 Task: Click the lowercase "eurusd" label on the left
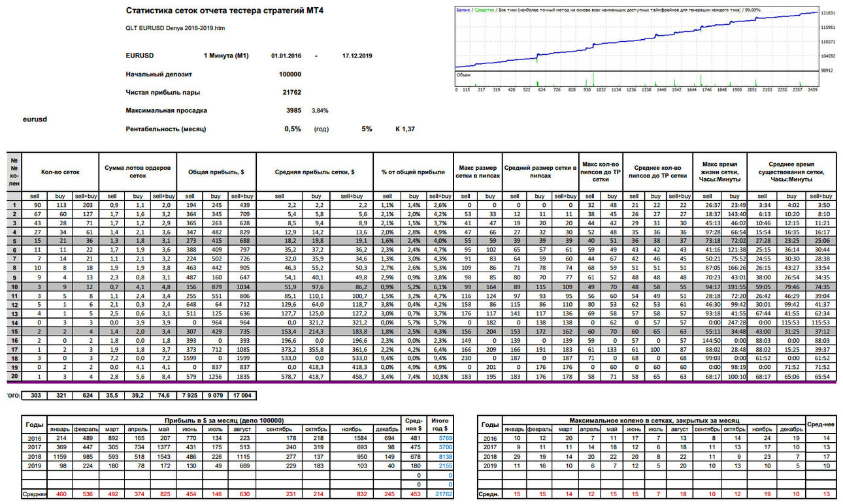[35, 120]
